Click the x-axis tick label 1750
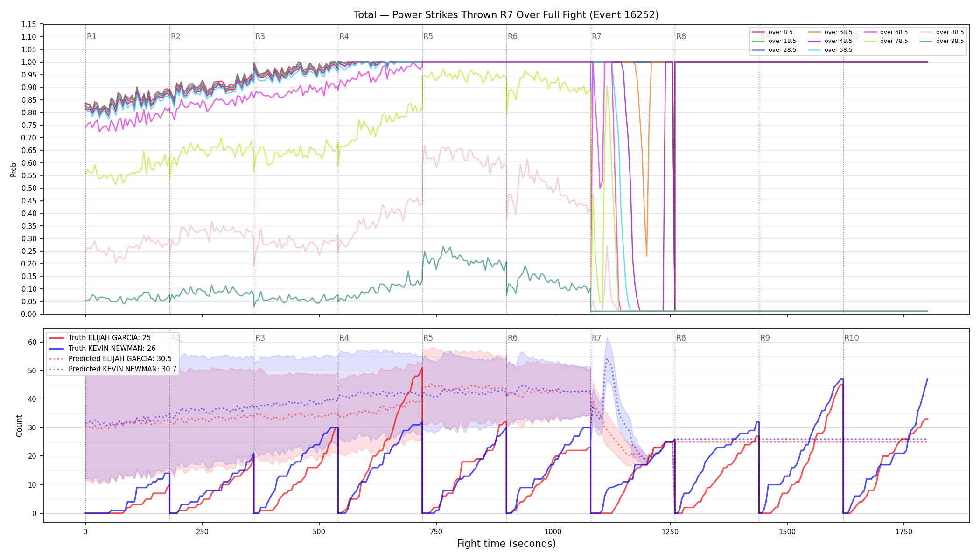The height and width of the screenshot is (560, 980). point(904,532)
